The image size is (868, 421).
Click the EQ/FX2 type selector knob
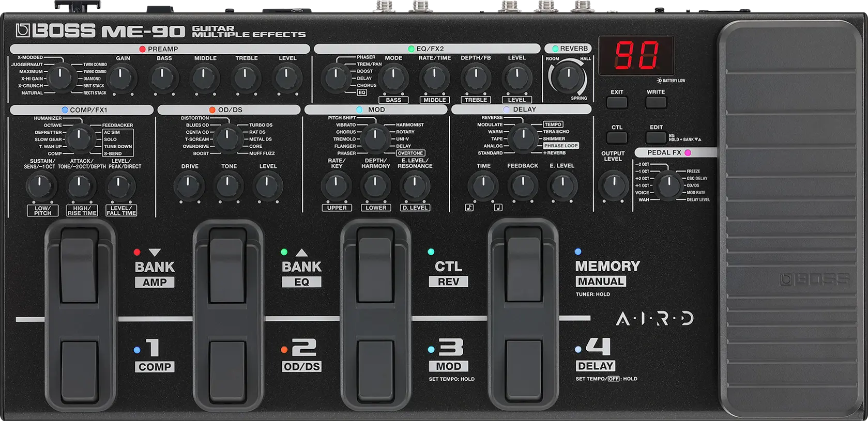pyautogui.click(x=336, y=78)
